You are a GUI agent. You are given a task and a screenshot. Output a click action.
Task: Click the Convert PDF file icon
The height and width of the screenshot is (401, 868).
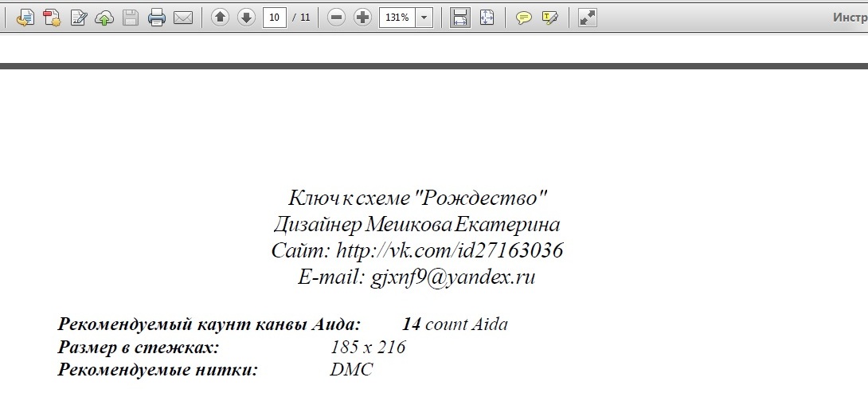(52, 18)
